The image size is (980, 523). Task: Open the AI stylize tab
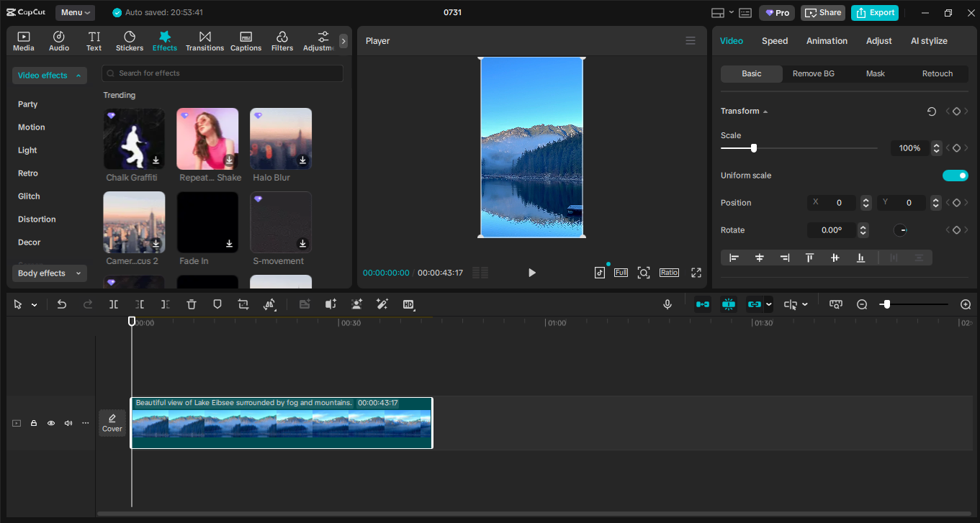[x=929, y=40]
